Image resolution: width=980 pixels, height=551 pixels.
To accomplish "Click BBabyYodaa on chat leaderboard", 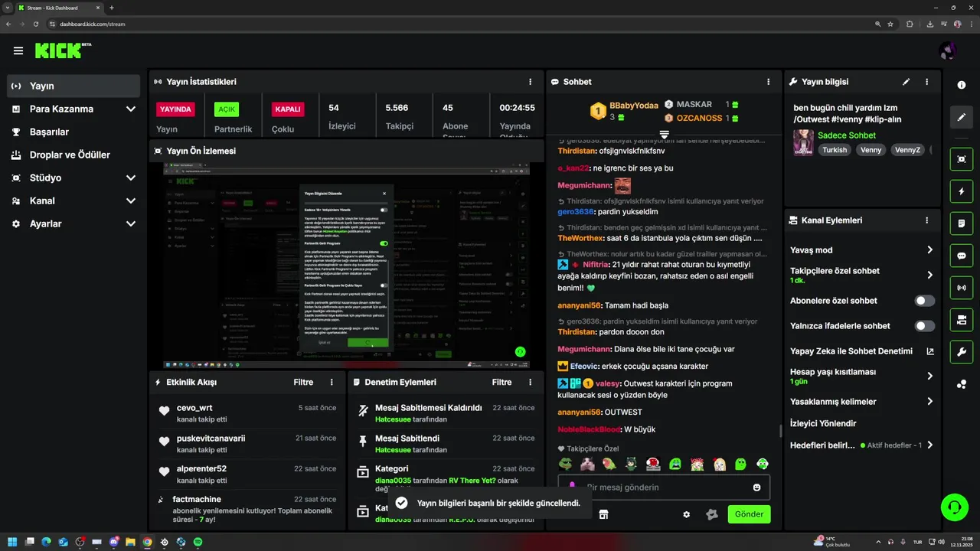I will (634, 106).
